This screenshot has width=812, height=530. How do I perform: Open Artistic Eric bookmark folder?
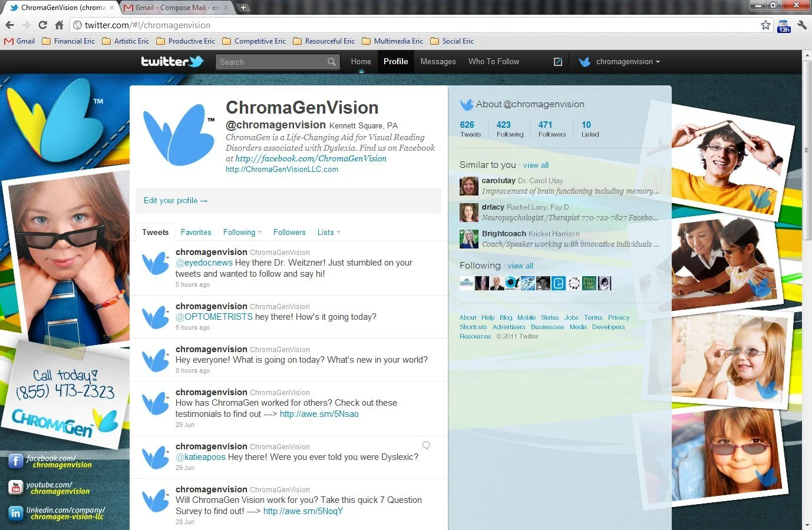coord(126,41)
